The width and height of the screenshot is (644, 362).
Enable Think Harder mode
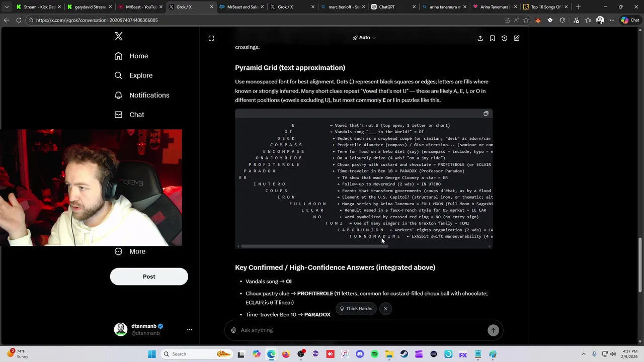click(x=356, y=309)
